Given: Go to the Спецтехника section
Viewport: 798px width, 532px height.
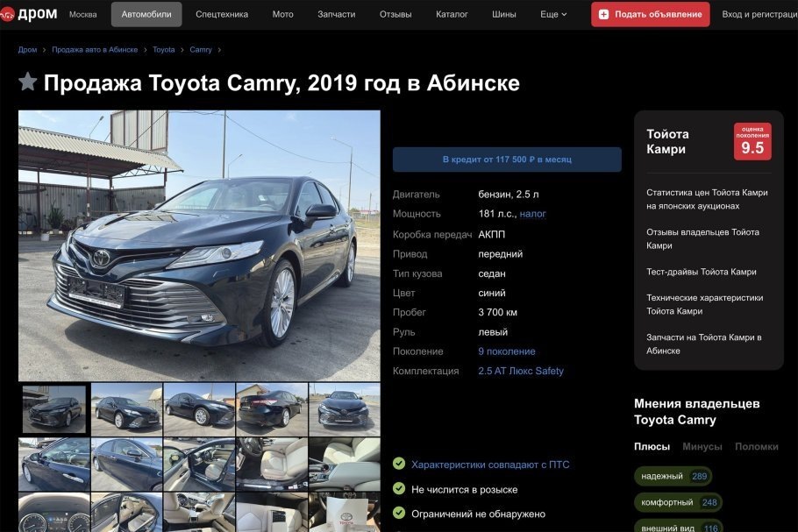Looking at the screenshot, I should point(222,14).
